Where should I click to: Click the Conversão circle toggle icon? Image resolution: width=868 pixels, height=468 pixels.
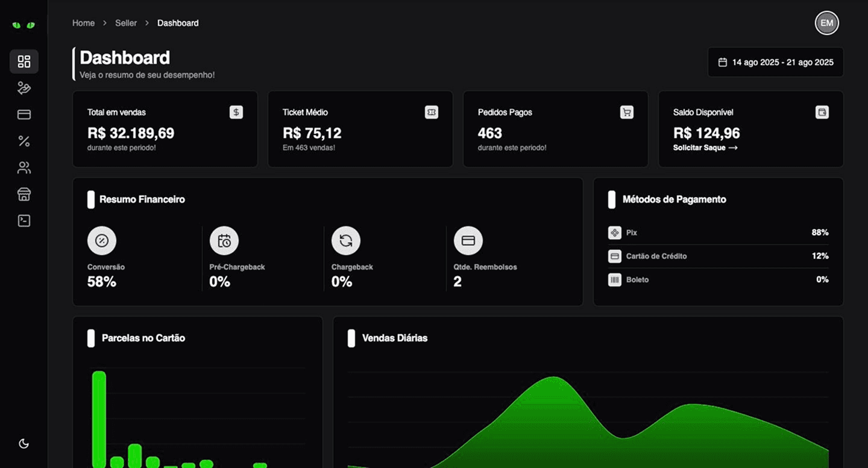[101, 240]
